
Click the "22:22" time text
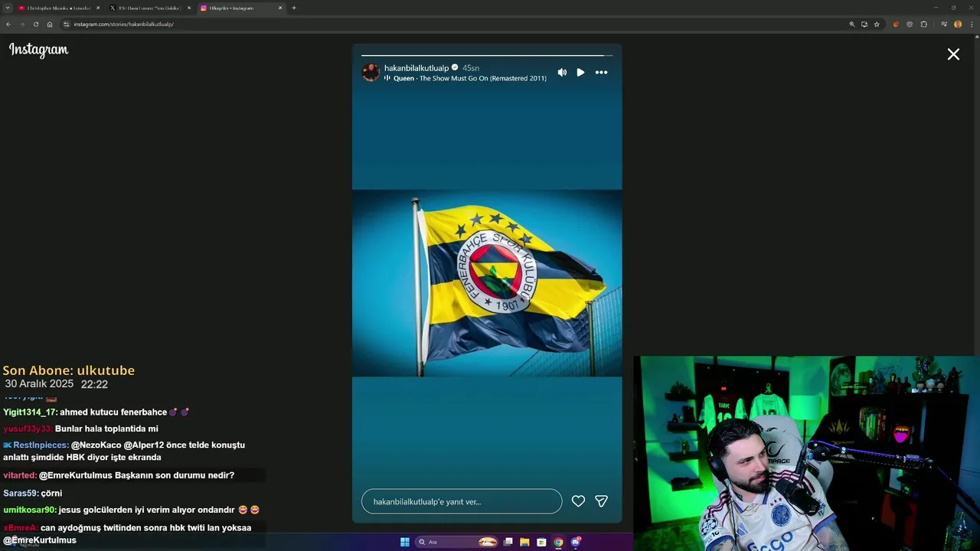[x=94, y=384]
